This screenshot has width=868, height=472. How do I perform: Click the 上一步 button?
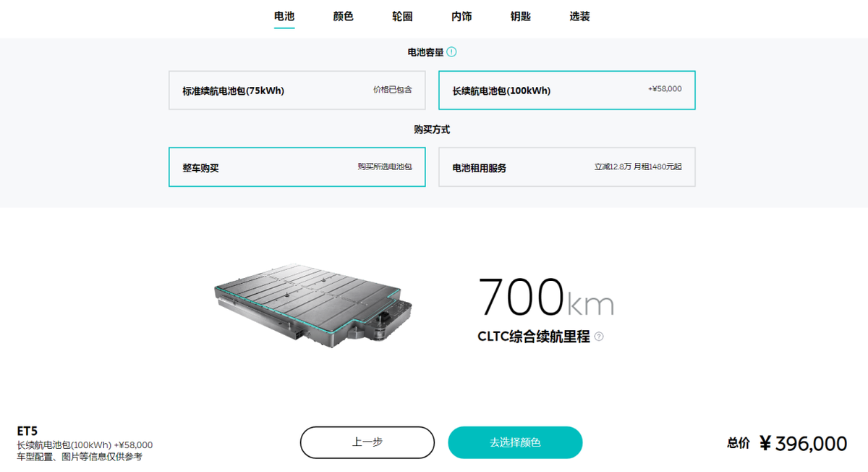click(x=367, y=442)
